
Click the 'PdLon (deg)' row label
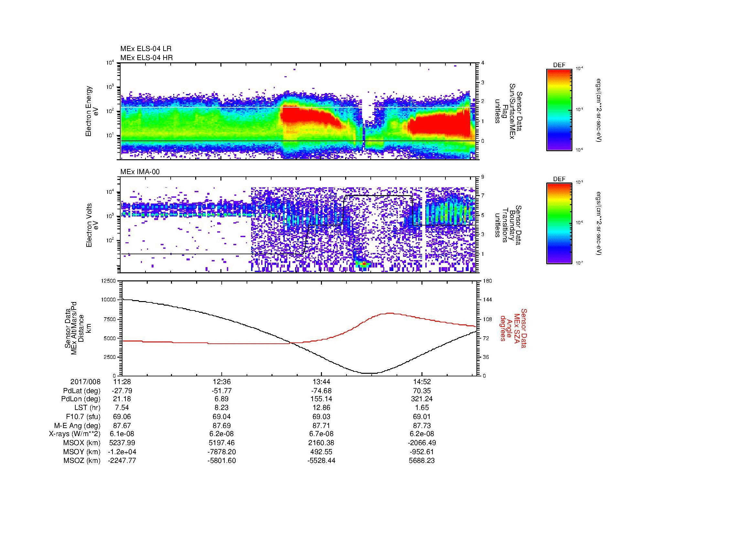(81, 399)
